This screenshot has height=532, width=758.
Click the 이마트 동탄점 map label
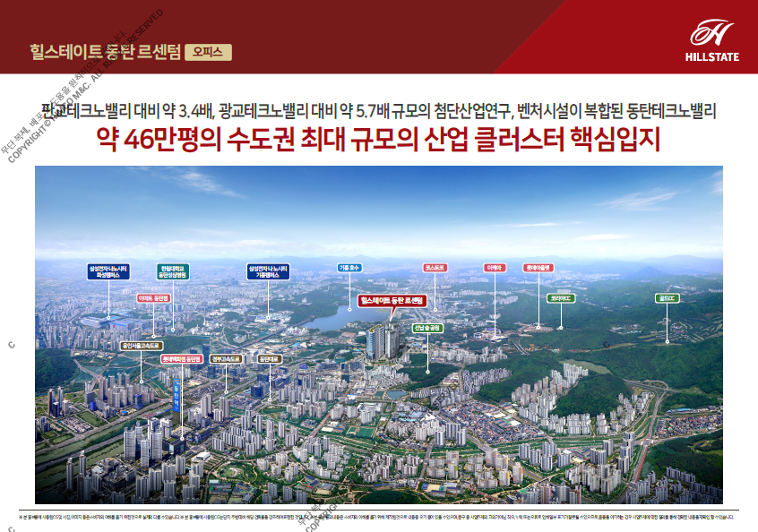point(153,298)
